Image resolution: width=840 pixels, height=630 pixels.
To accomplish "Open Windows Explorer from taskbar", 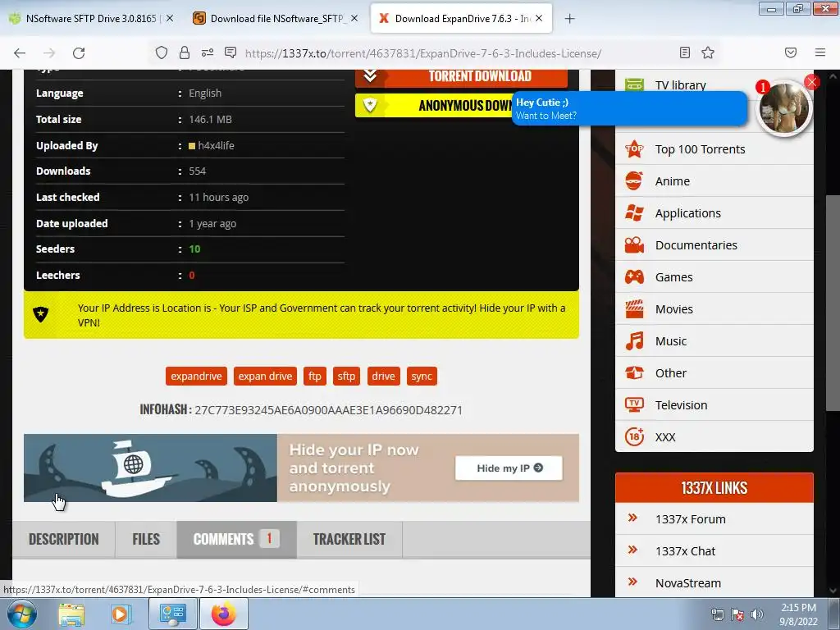I will pos(71,614).
